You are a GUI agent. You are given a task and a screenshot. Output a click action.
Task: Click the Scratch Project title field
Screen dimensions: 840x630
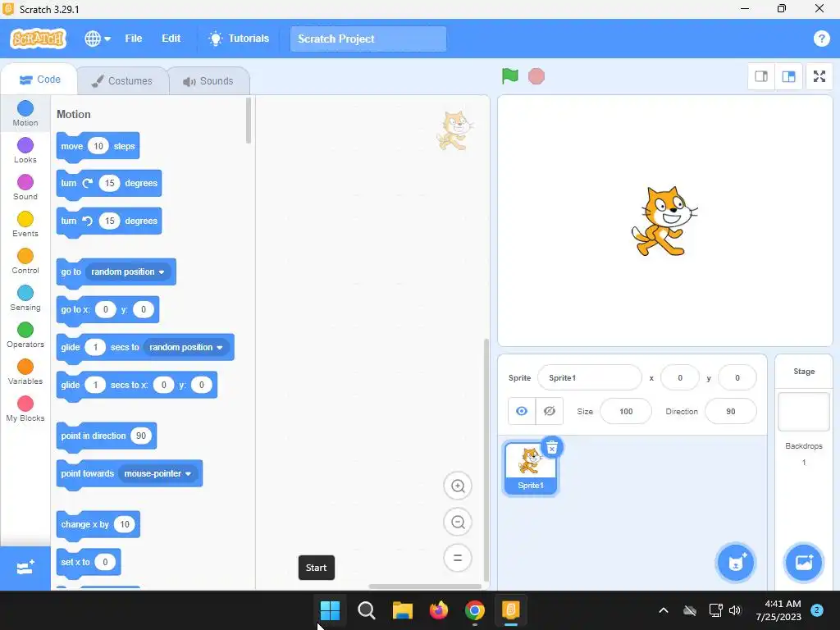pyautogui.click(x=368, y=39)
